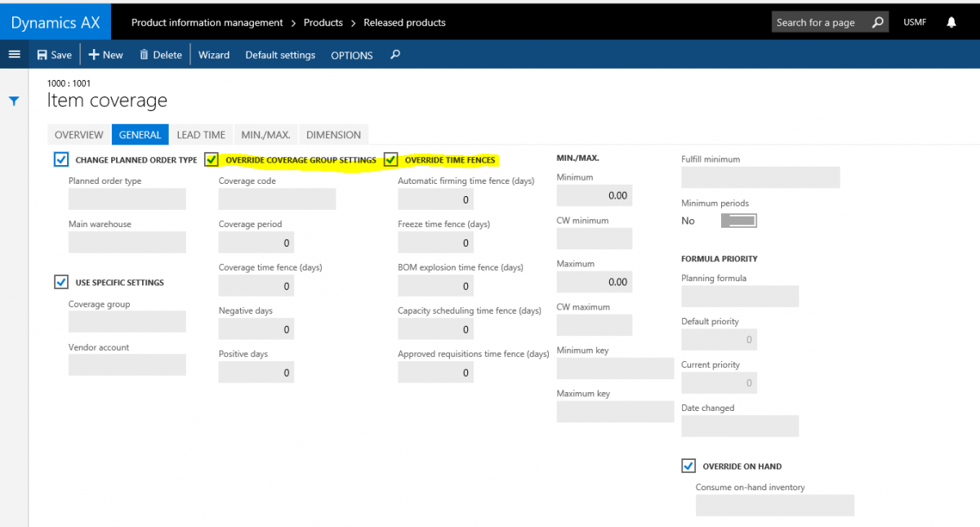Click the Minimum quantity field
Viewport: 980px width, 527px height.
pos(595,195)
